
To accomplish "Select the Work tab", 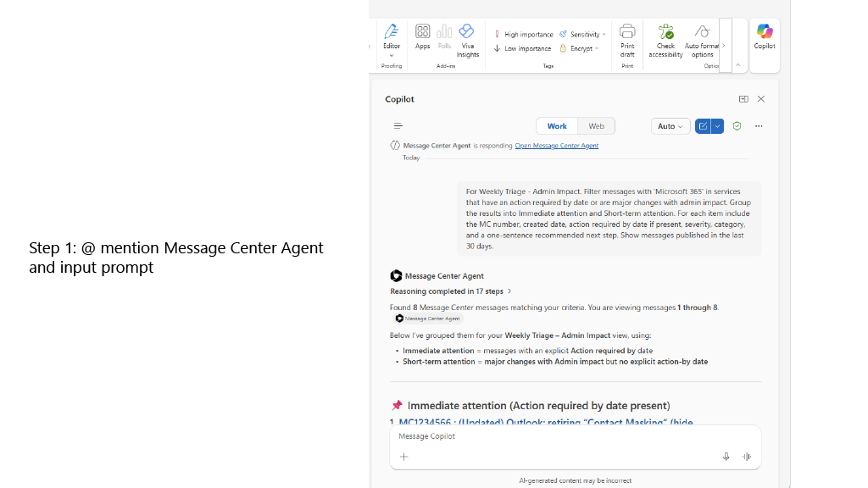I will point(557,126).
